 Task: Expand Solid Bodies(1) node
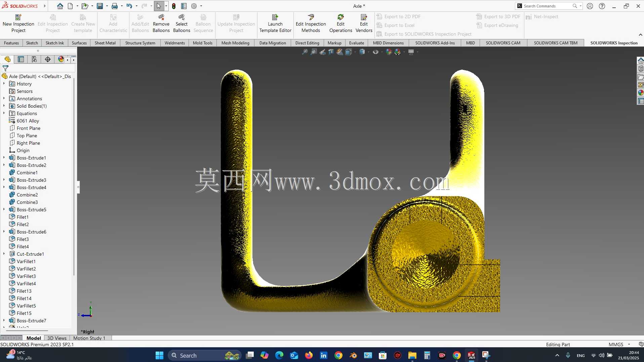(x=4, y=106)
